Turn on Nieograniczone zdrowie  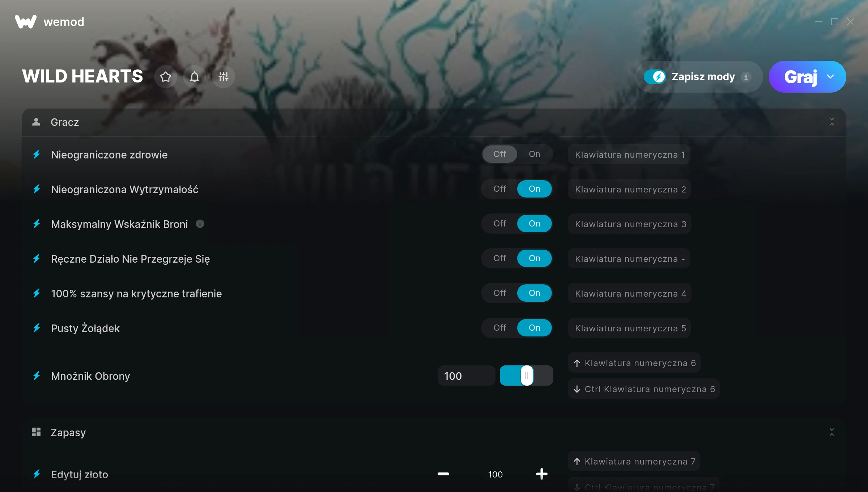[535, 154]
